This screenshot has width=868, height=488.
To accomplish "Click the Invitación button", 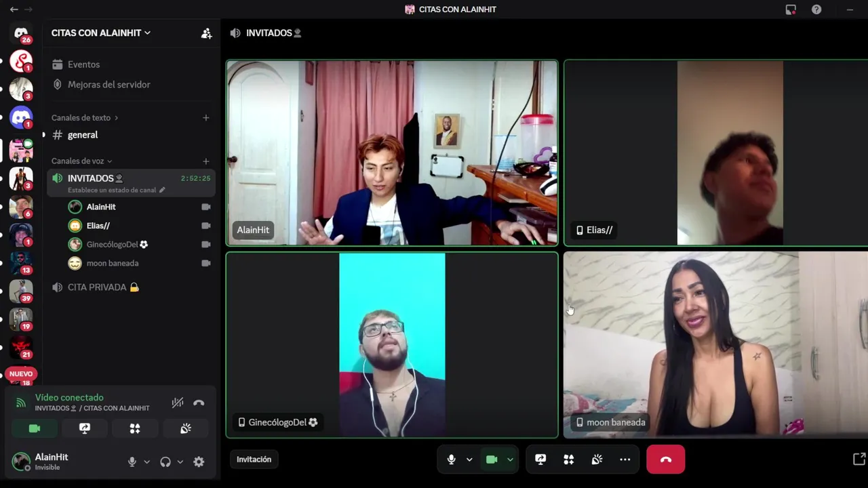I will tap(254, 460).
